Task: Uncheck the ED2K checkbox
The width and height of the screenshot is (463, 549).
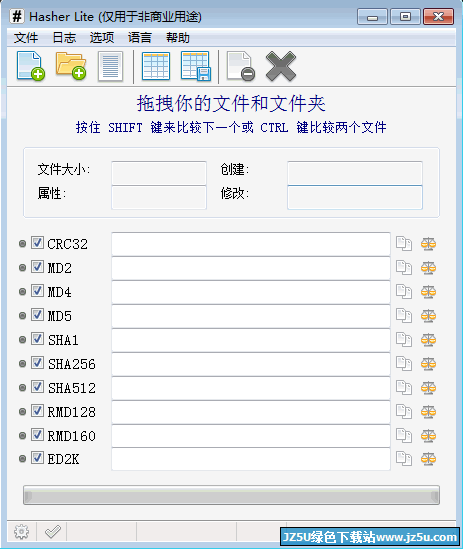Action: [x=37, y=458]
